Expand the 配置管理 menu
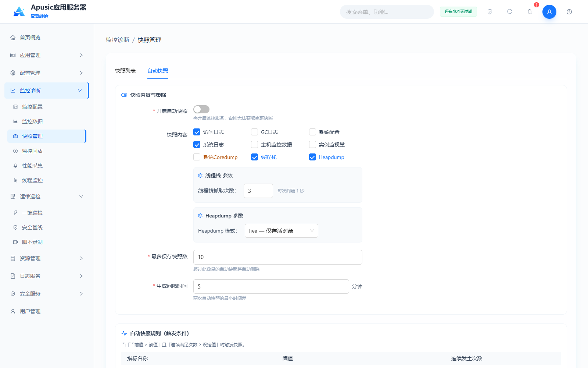Viewport: 588px width, 368px height. [46, 73]
